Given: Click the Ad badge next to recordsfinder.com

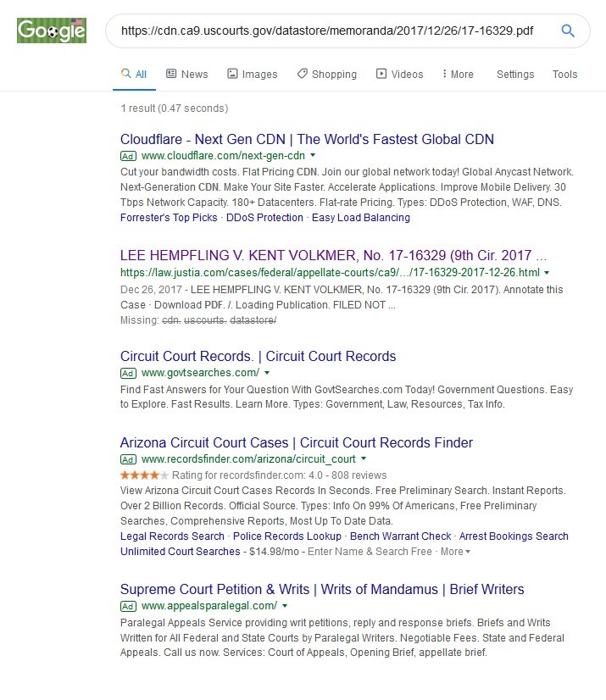Looking at the screenshot, I should (x=128, y=459).
